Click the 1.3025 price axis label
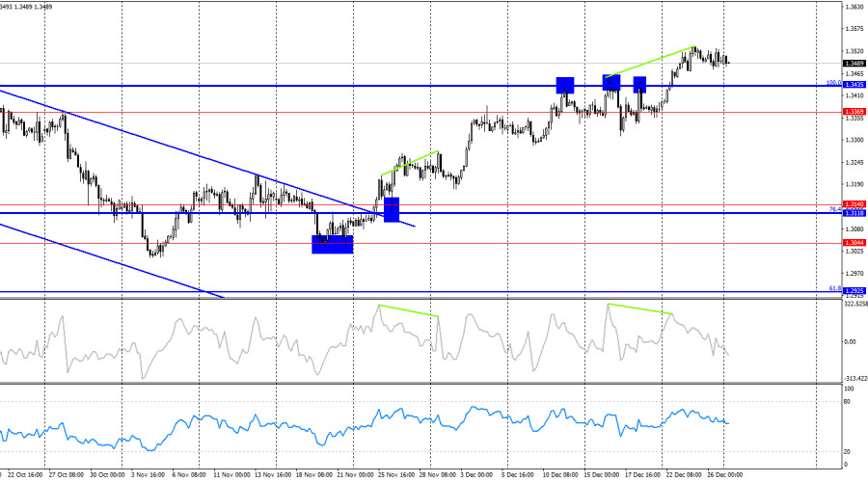 (855, 251)
